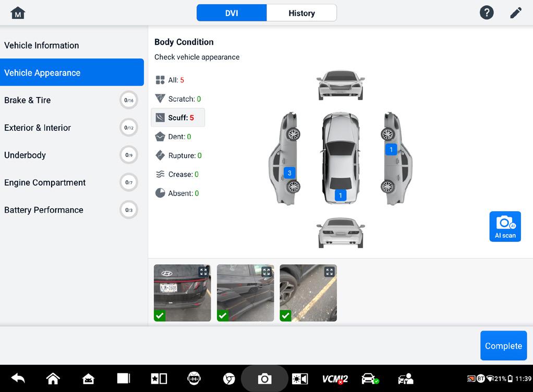Image resolution: width=533 pixels, height=392 pixels.
Task: Tap the top view car image
Action: (x=341, y=158)
